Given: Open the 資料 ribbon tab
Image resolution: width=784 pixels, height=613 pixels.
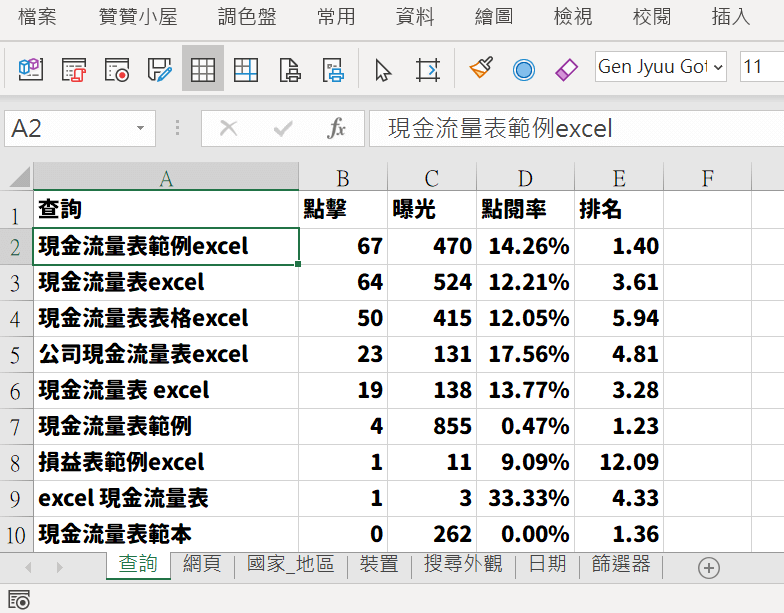Looking at the screenshot, I should (x=415, y=17).
